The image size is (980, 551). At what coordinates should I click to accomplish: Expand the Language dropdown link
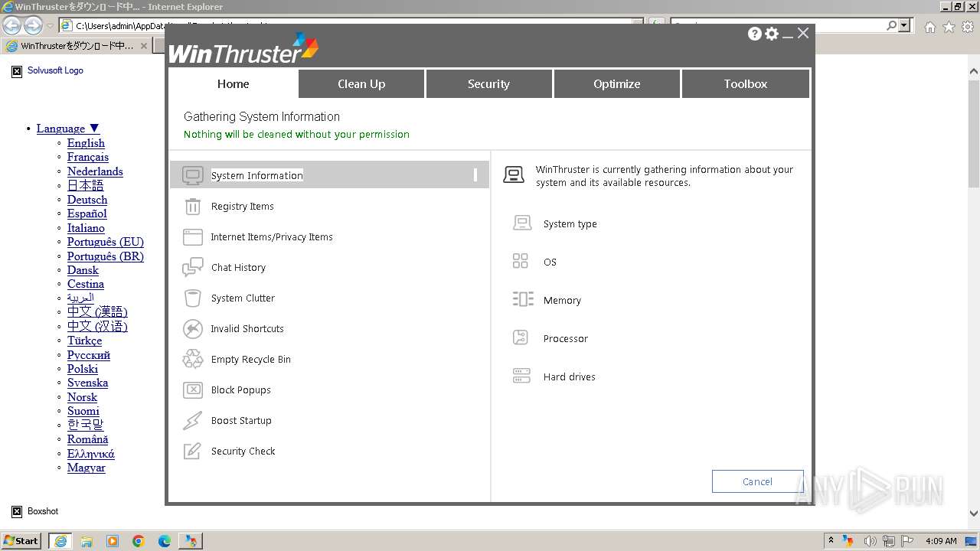click(68, 129)
